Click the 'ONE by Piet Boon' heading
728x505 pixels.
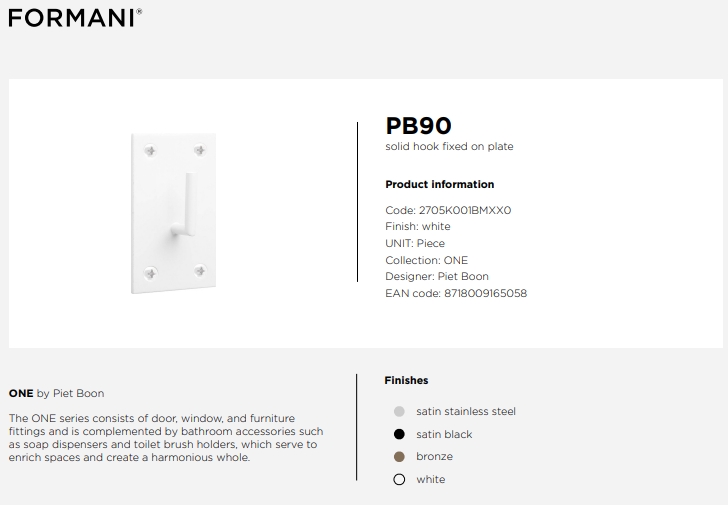(56, 394)
